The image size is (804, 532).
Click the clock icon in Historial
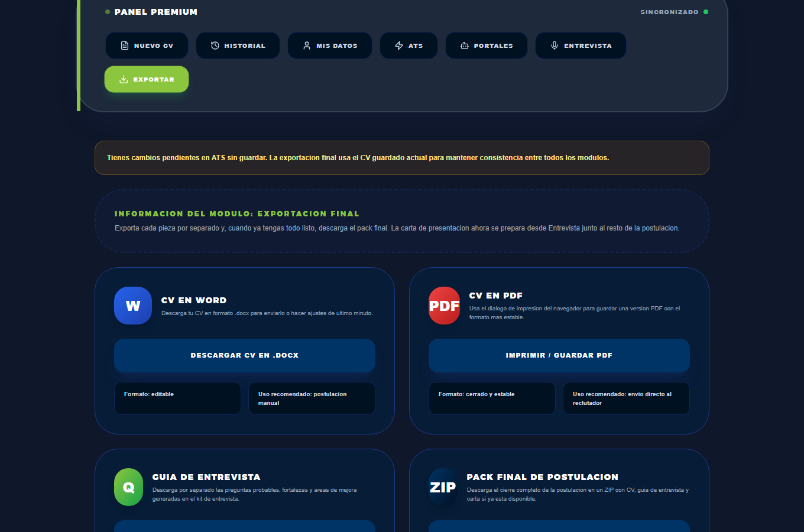point(215,46)
